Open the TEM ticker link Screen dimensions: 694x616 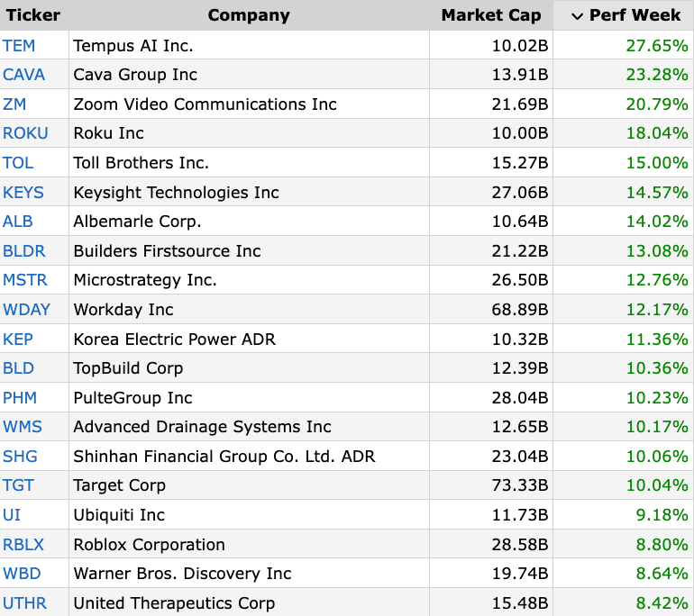point(19,45)
